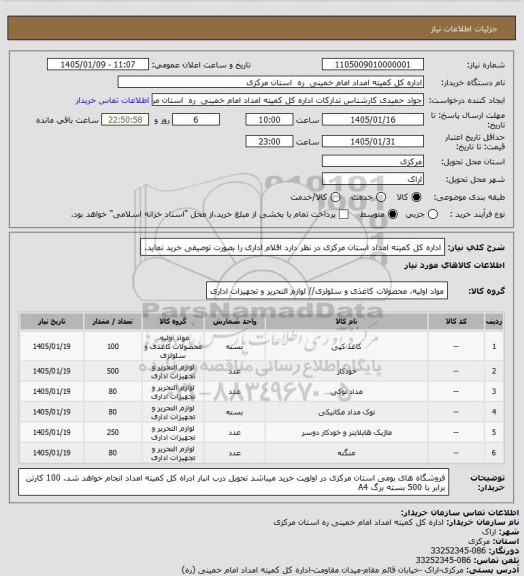Screen dimensions: 524x576
Task: Click the item name مداد نوکی
Action: [x=347, y=392]
